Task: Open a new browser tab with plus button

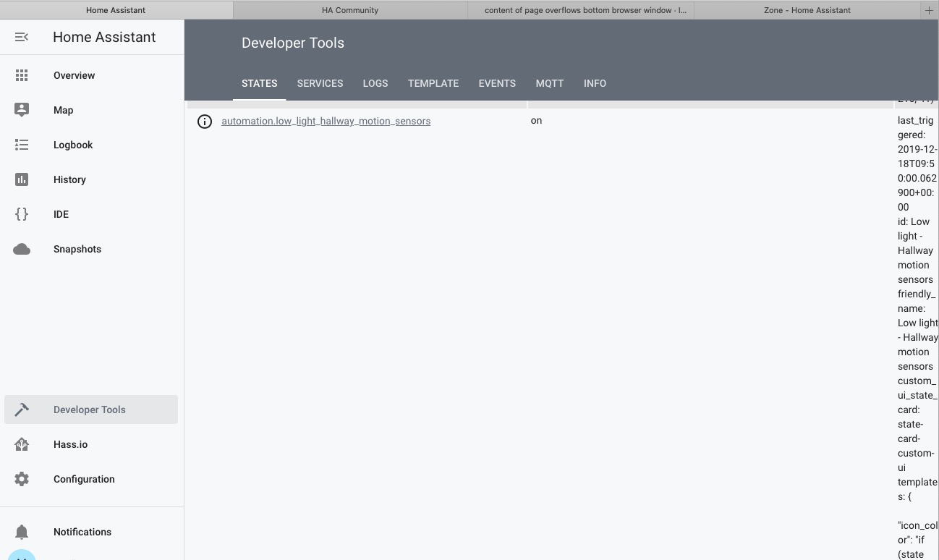Action: (x=929, y=9)
